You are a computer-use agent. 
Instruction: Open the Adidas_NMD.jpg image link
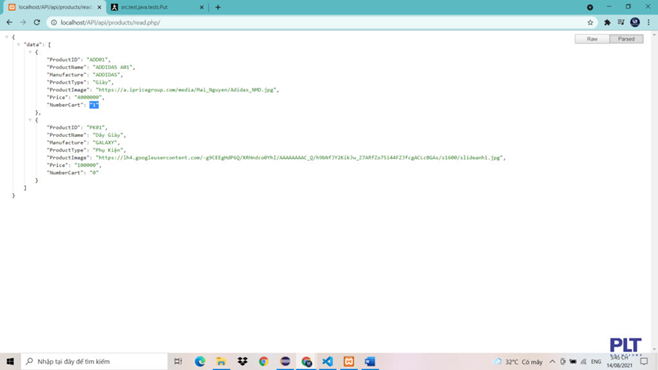tap(186, 90)
